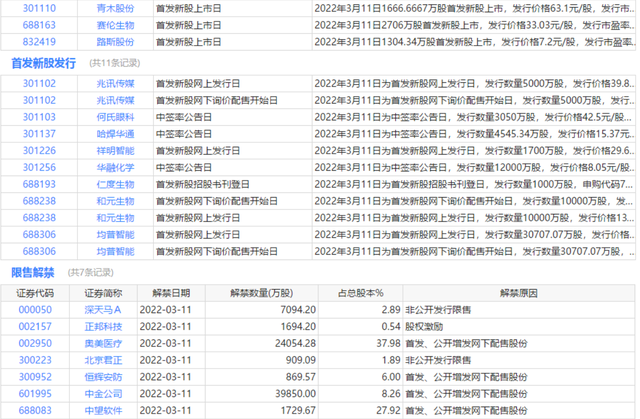Select unlock amount 39850.00 cell
The height and width of the screenshot is (419, 640).
(x=262, y=394)
